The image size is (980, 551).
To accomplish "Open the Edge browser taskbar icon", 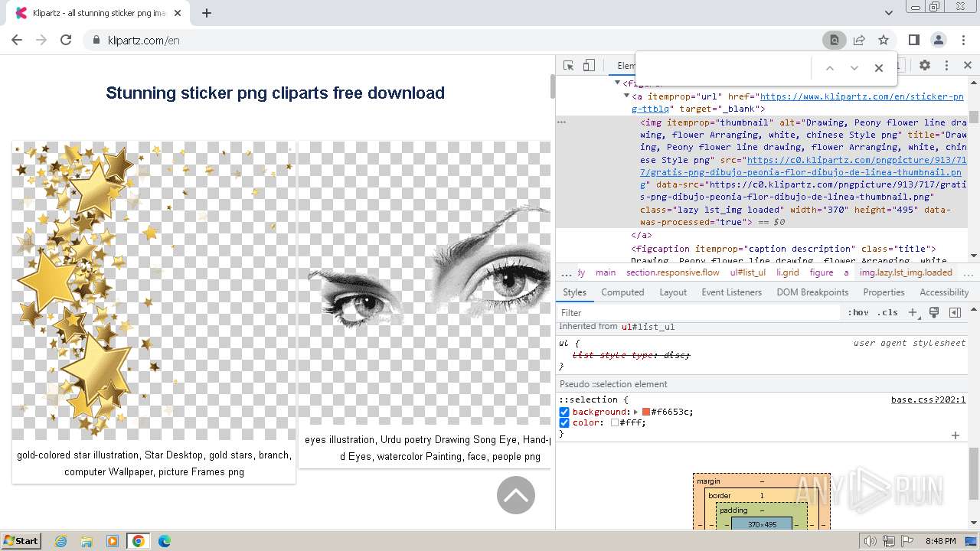I will coord(164,541).
